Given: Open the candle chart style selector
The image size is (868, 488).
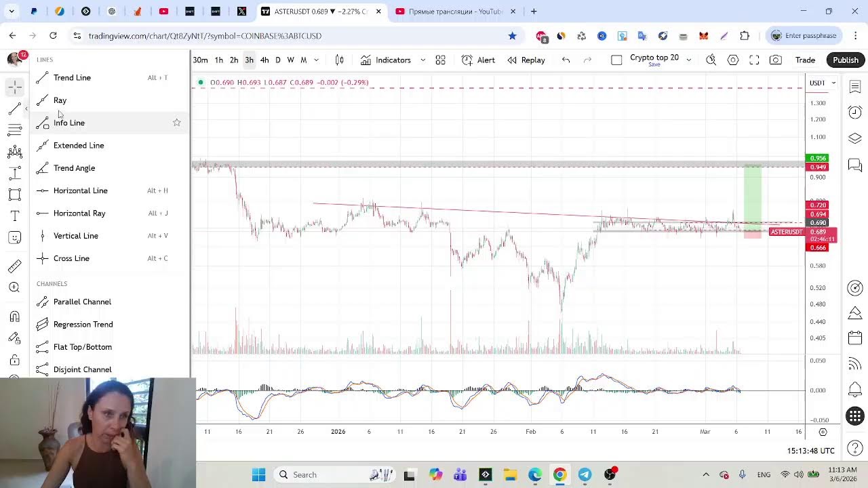Looking at the screenshot, I should click(x=340, y=60).
